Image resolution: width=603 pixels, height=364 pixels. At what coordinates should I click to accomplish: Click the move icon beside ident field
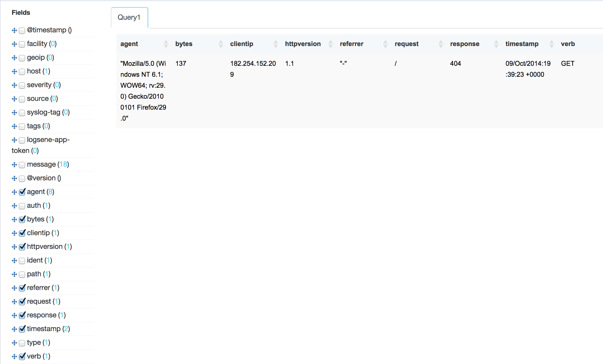pyautogui.click(x=14, y=260)
